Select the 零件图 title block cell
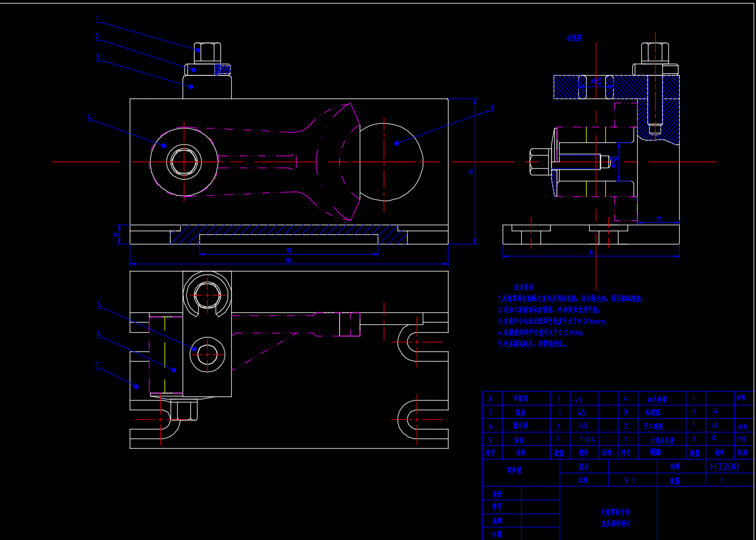 point(515,471)
